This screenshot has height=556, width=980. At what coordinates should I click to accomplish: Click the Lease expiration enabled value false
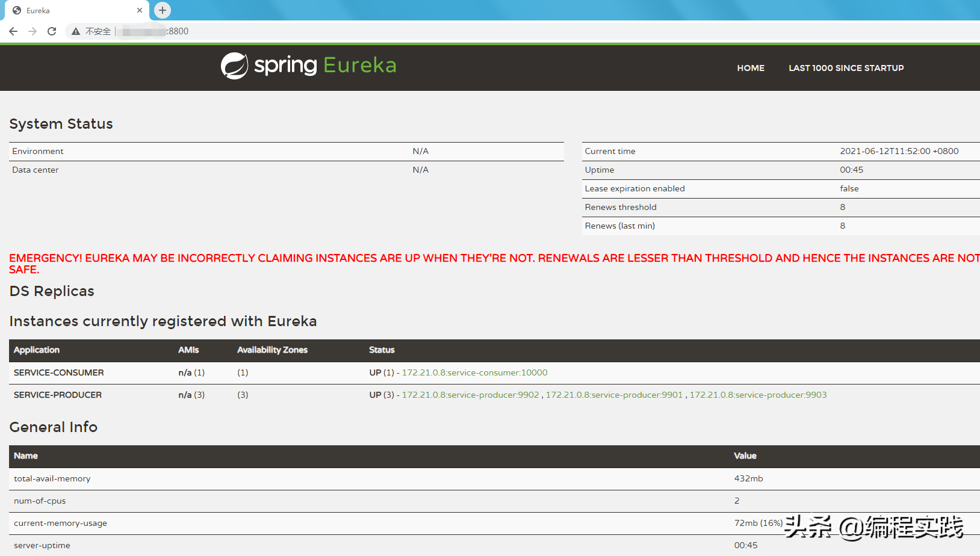tap(849, 188)
